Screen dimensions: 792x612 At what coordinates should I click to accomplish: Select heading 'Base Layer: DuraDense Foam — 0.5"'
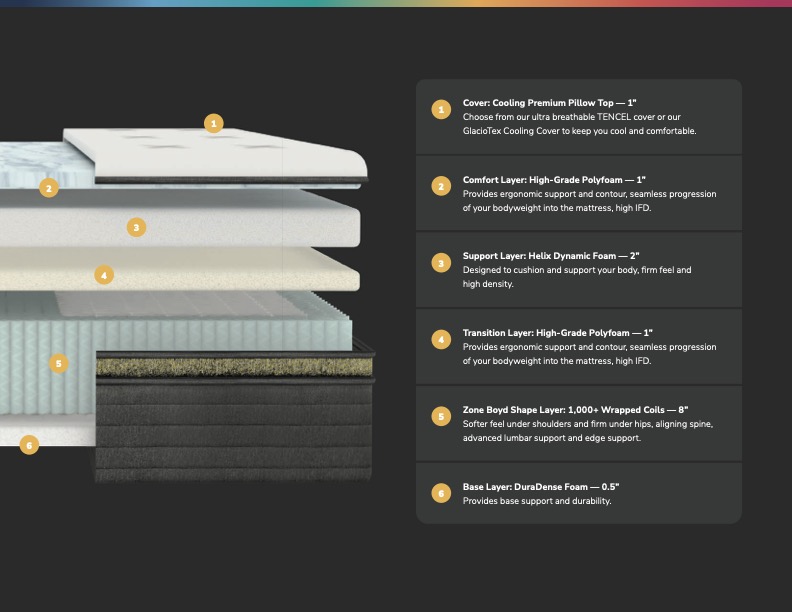pyautogui.click(x=540, y=487)
